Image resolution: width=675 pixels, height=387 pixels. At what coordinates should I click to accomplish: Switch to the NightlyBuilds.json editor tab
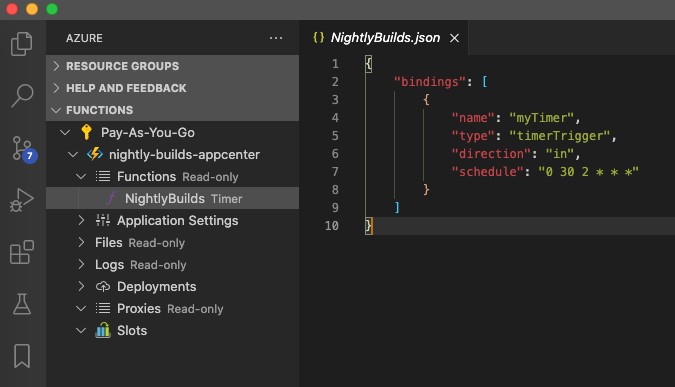coord(384,37)
